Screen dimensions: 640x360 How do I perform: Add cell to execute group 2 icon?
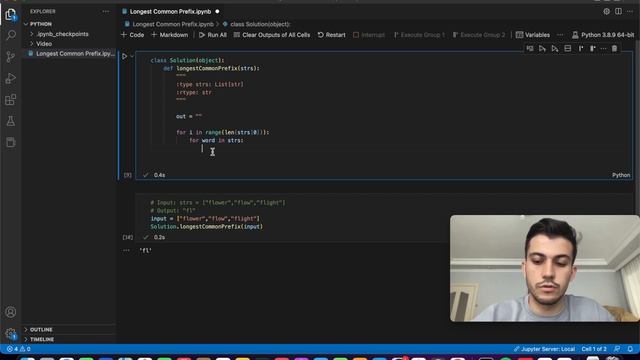tap(592, 49)
